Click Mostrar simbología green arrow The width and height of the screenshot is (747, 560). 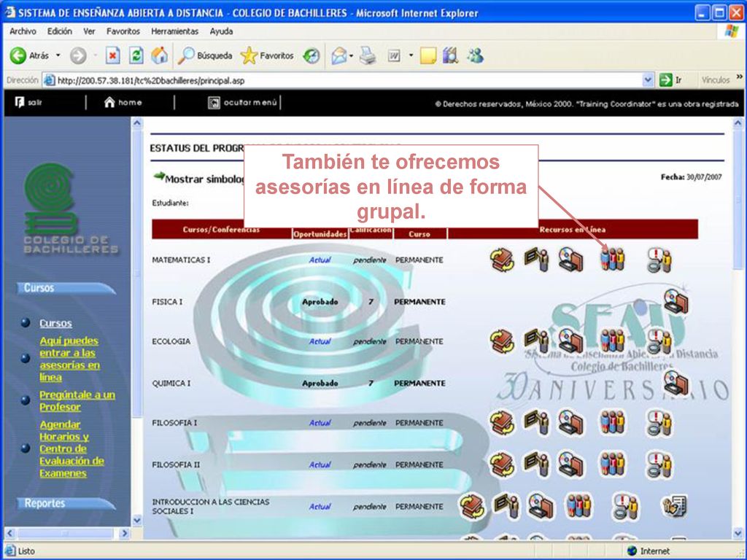click(x=159, y=176)
